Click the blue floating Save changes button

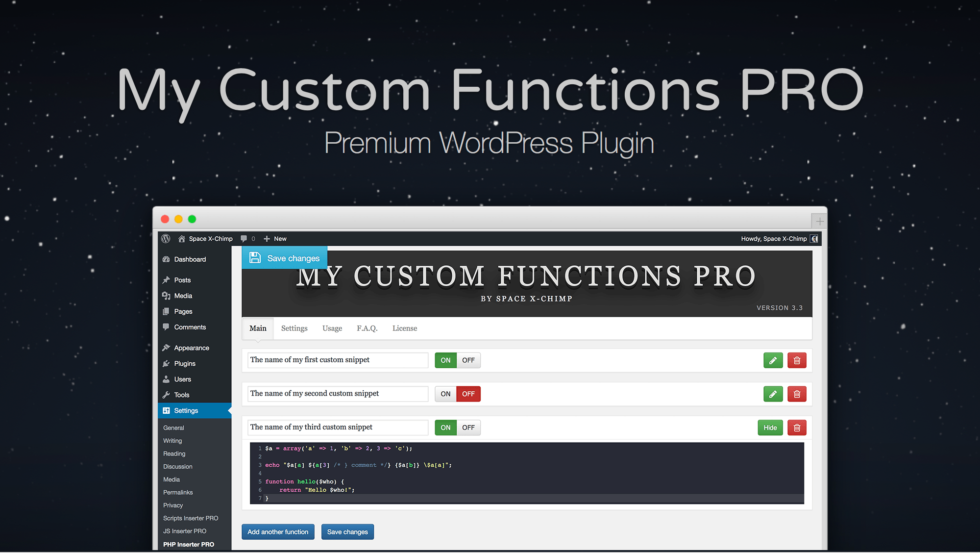[x=284, y=258]
